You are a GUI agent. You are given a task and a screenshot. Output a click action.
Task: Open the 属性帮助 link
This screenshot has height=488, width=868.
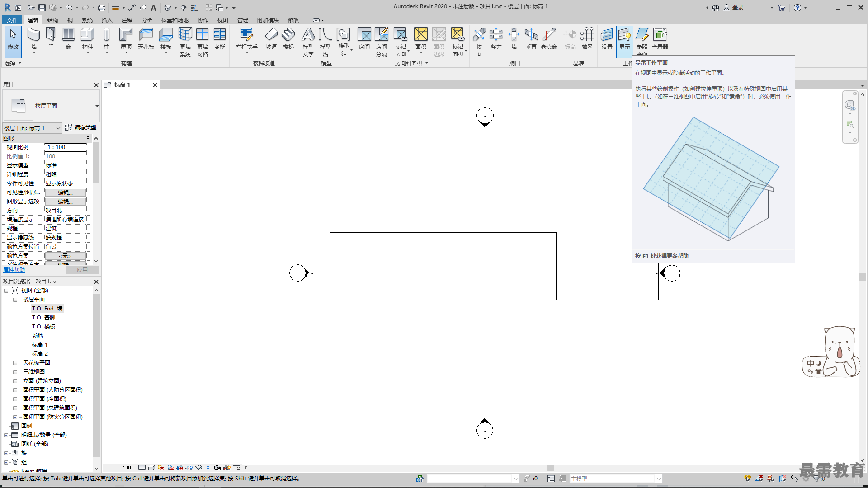(14, 270)
